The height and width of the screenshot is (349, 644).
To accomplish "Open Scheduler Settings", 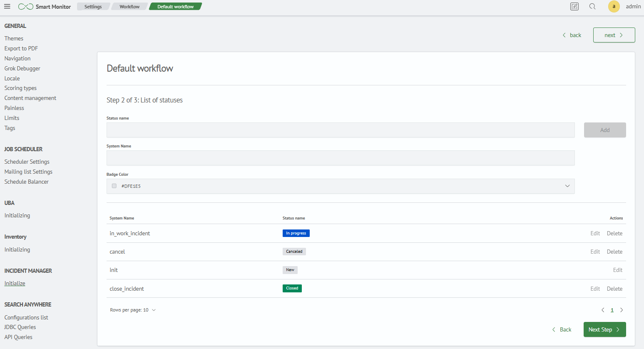I will tap(27, 162).
